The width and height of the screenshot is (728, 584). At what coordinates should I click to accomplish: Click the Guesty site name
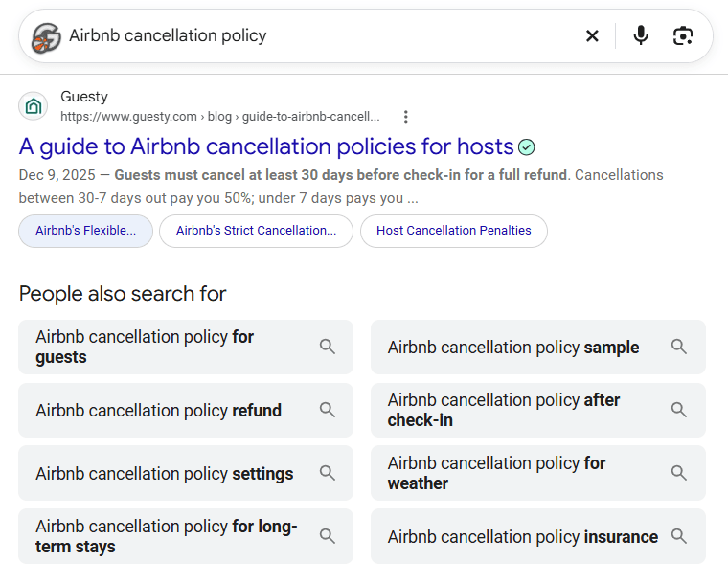pos(84,97)
